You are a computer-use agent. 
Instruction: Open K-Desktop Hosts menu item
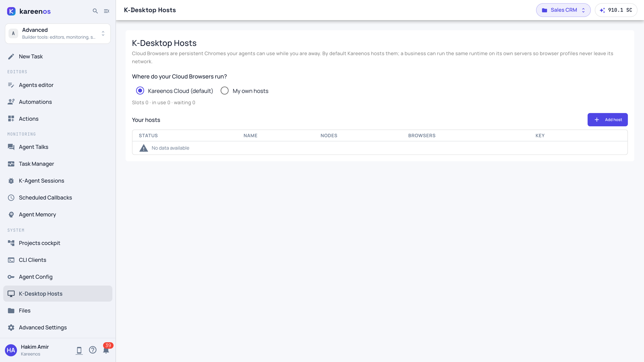pos(58,293)
